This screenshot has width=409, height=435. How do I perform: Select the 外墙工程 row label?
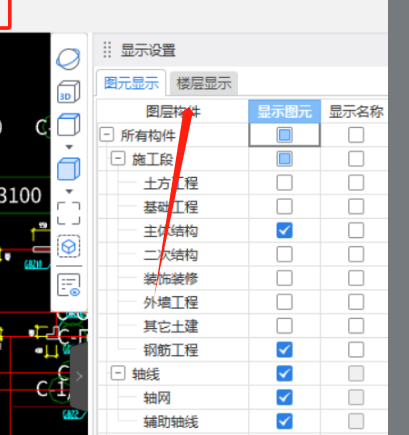pos(171,303)
